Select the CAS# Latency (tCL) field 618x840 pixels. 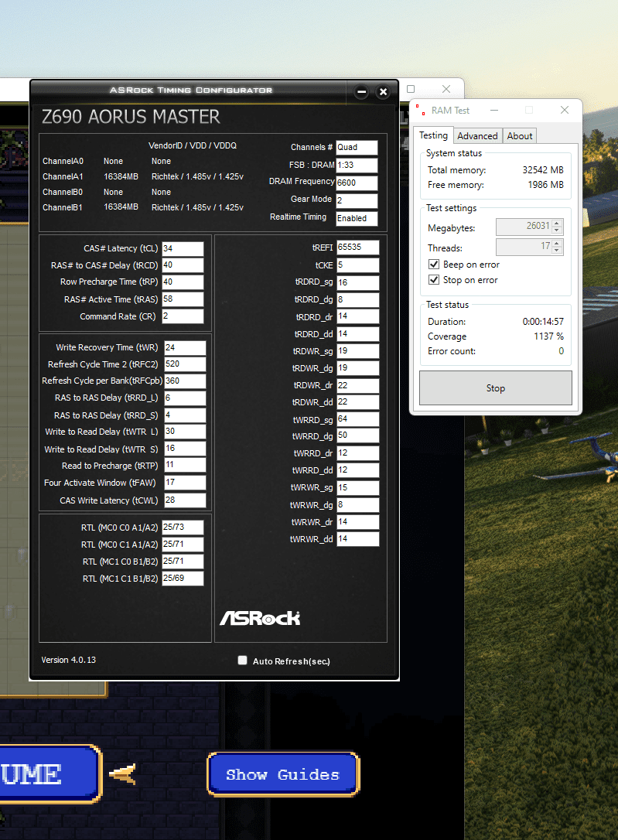(183, 248)
